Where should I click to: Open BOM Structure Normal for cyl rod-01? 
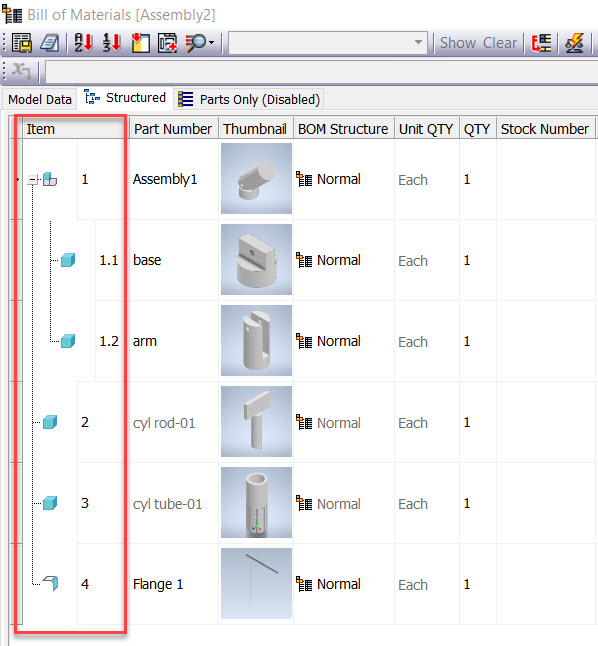pos(344,422)
